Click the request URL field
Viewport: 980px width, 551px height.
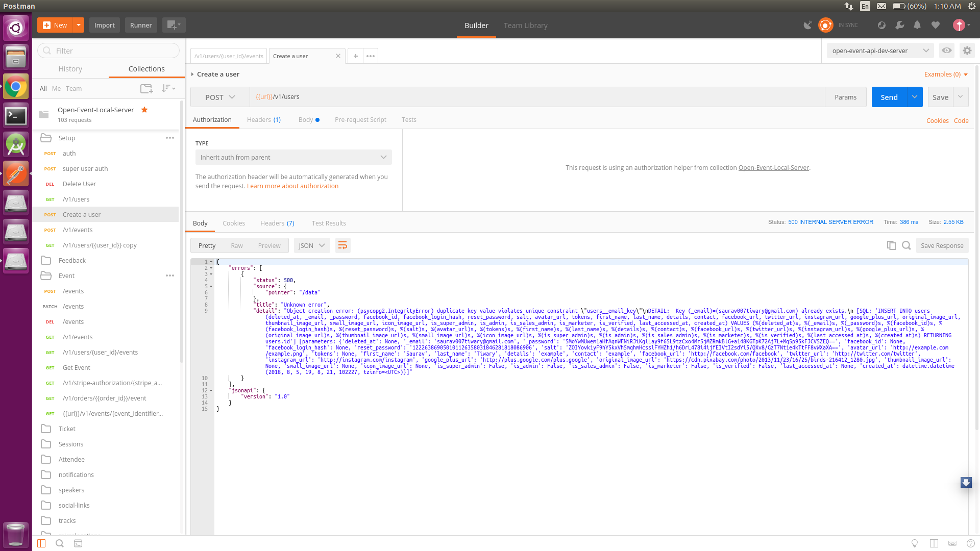(x=537, y=97)
